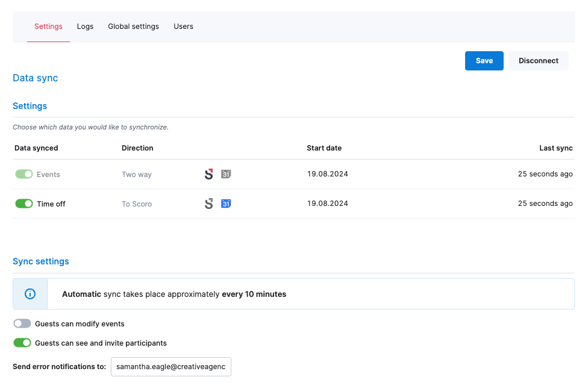Select the To Scoro direction for Time off
The height and width of the screenshot is (389, 588).
(137, 204)
